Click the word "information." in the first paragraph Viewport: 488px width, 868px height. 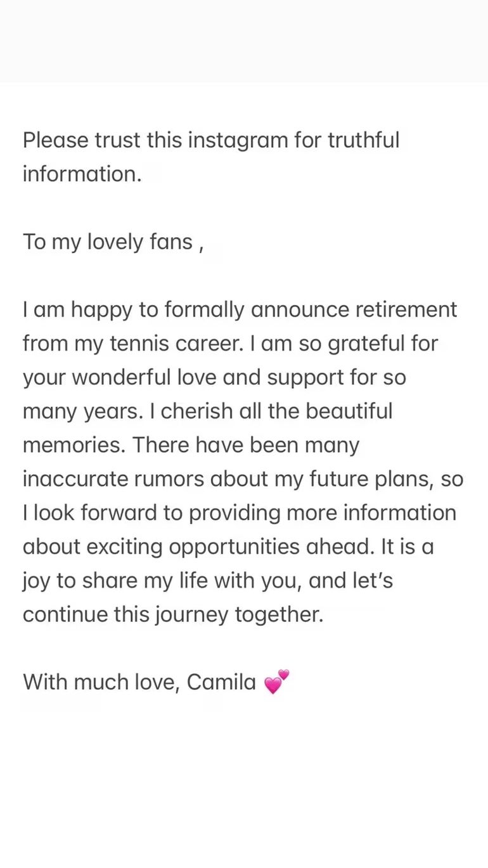pyautogui.click(x=82, y=174)
